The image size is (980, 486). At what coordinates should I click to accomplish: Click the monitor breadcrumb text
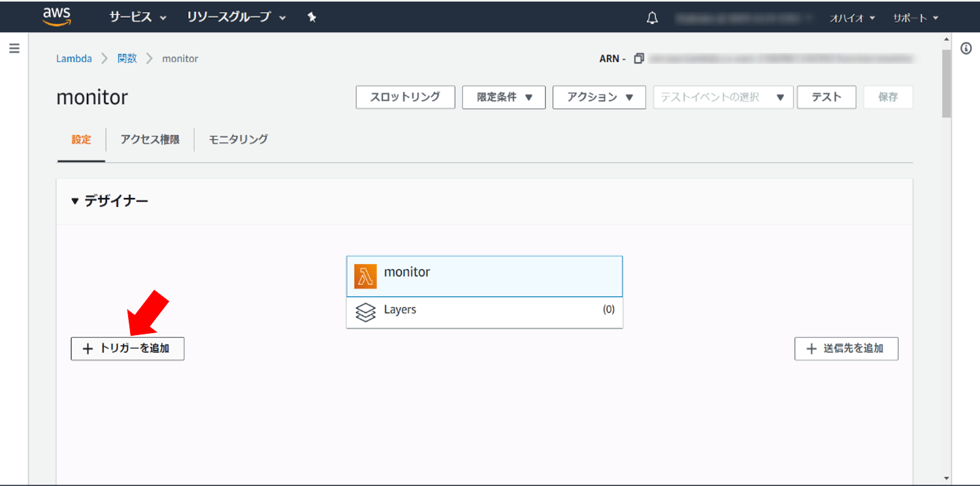pyautogui.click(x=180, y=59)
